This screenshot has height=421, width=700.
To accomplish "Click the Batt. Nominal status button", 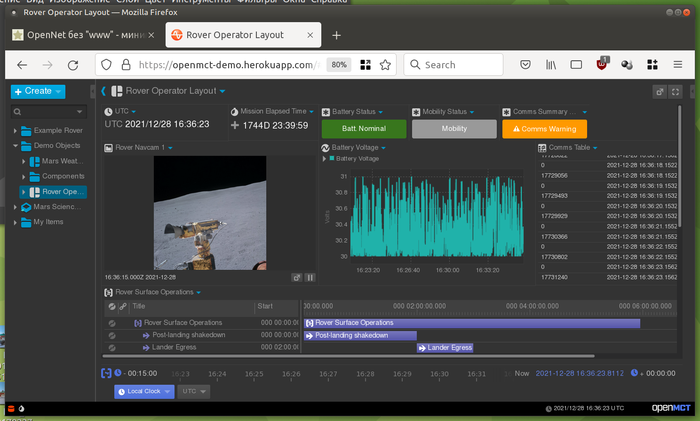I will pos(364,129).
